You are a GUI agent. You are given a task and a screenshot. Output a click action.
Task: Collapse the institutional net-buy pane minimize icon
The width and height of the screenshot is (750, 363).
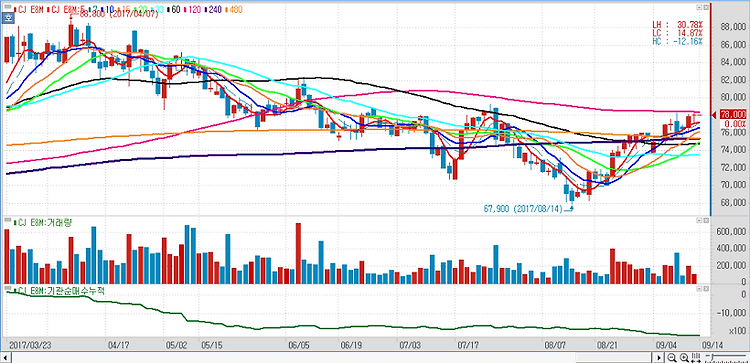coord(699,289)
